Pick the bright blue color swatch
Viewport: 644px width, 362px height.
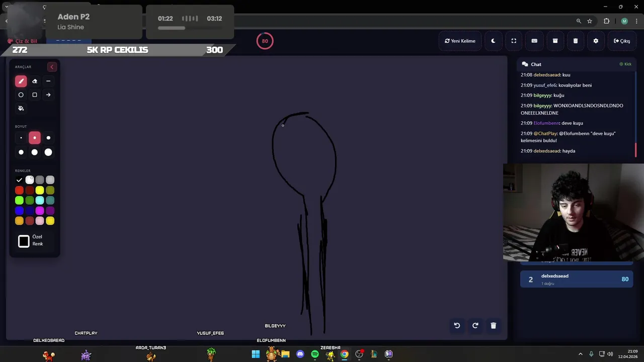coord(19,211)
